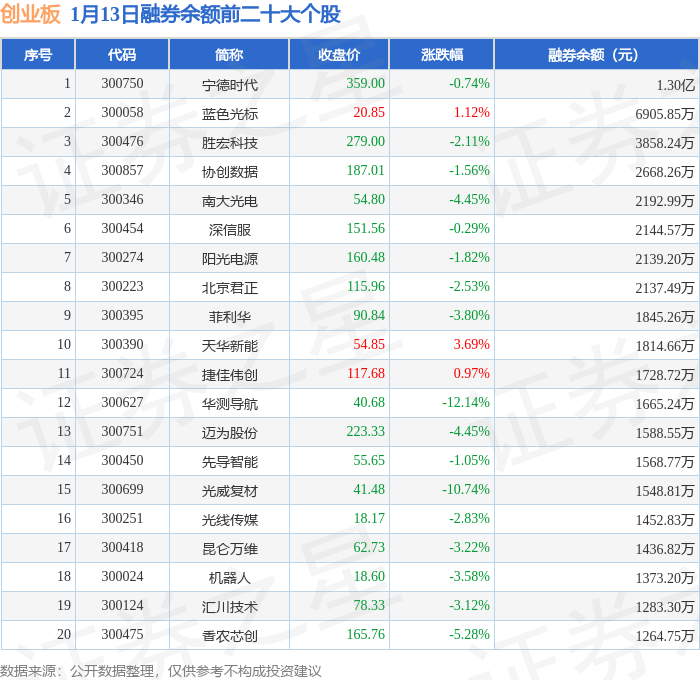Click the change value -3.12%
This screenshot has height=680, width=700.
click(469, 606)
